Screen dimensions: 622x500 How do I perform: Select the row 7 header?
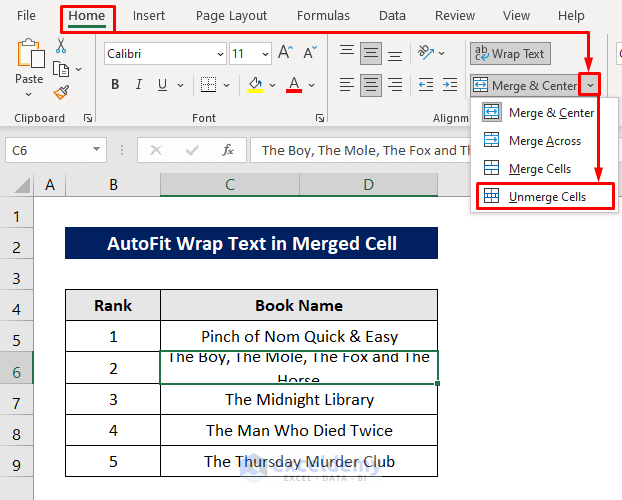16,403
